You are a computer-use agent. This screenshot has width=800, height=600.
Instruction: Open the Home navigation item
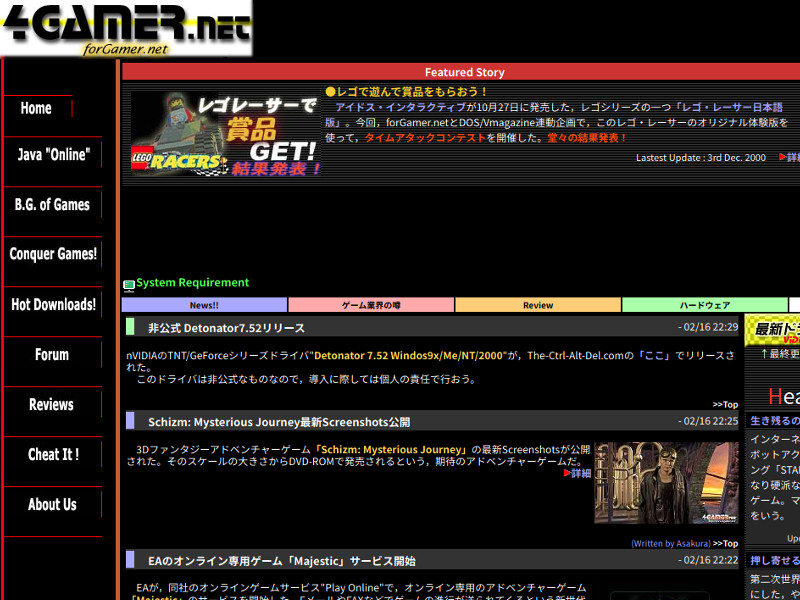[x=36, y=108]
